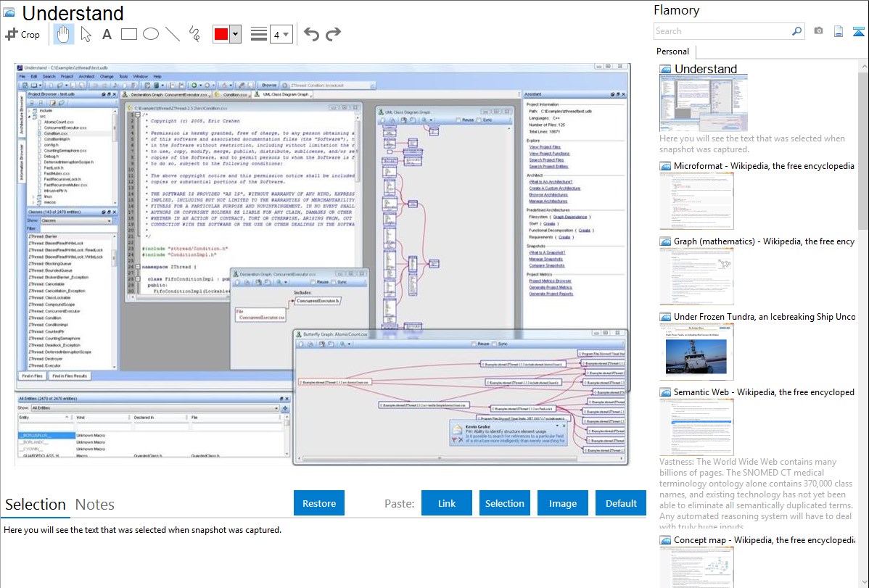Viewport: 869px width, 588px height.
Task: Select the text annotation tool
Action: point(107,34)
